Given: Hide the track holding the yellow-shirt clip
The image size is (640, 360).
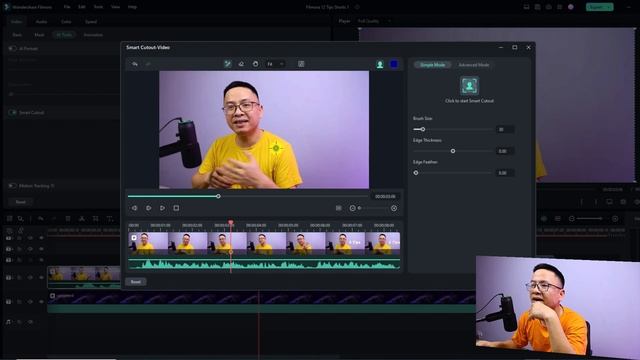Looking at the screenshot, I should click(x=41, y=278).
